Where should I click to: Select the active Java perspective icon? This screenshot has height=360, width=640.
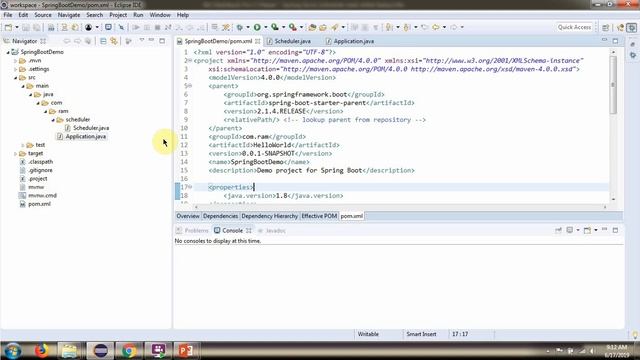coord(632,27)
